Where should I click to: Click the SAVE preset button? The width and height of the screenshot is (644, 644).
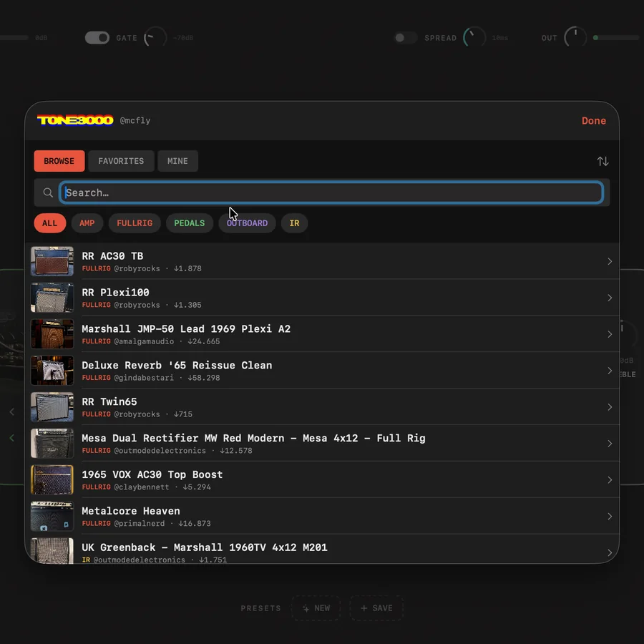[376, 608]
